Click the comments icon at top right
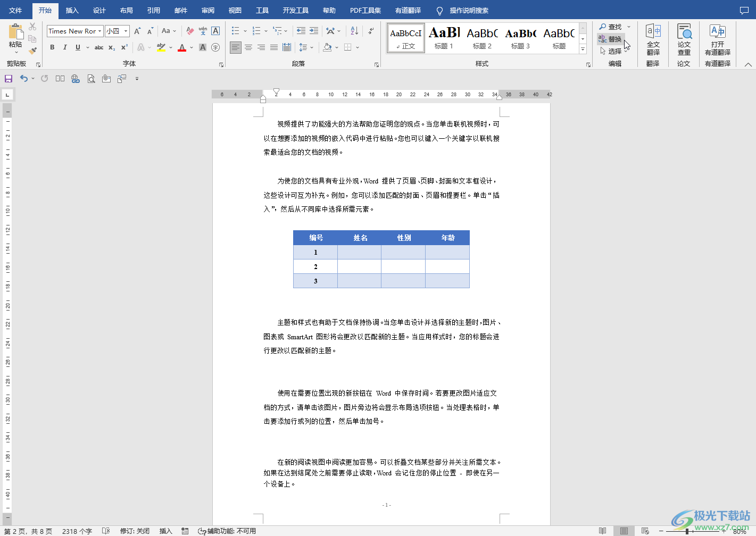 click(744, 10)
